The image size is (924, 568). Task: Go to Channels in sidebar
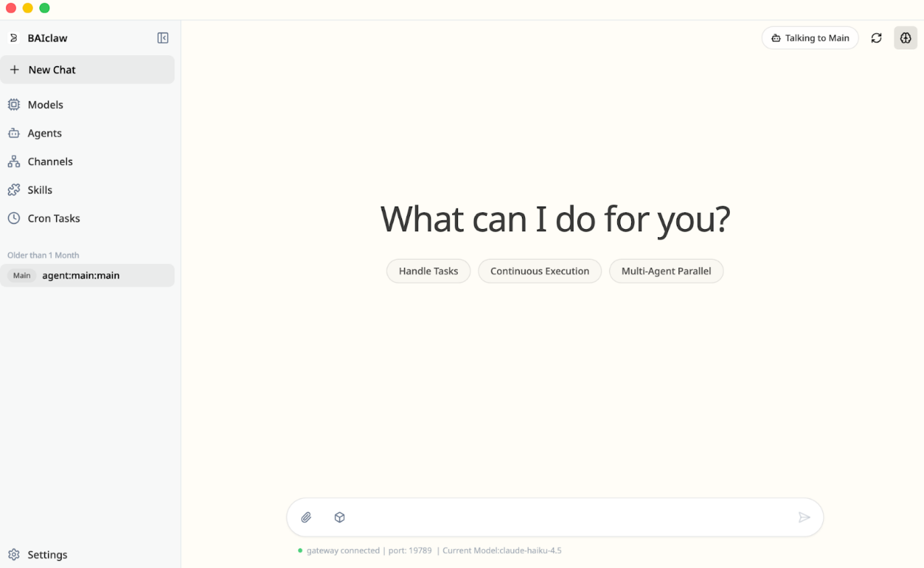pyautogui.click(x=49, y=161)
